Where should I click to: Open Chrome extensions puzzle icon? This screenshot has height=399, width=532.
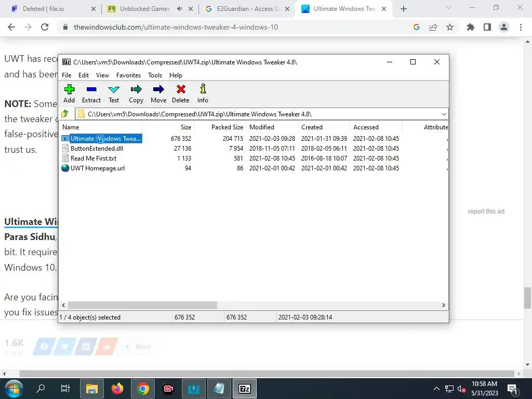click(x=471, y=27)
